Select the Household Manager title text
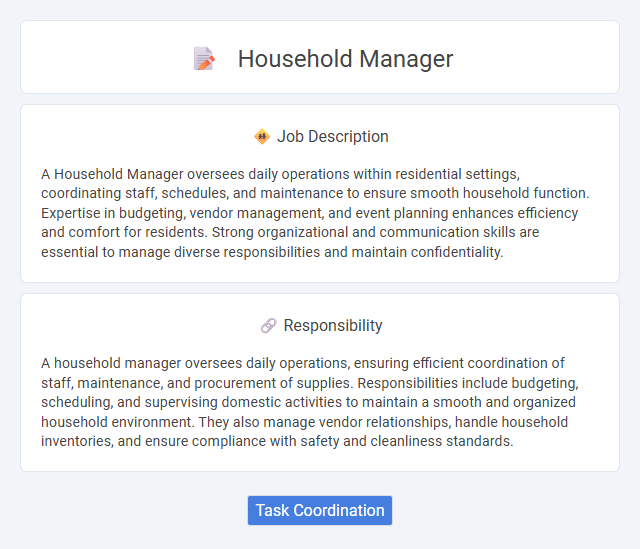This screenshot has width=640, height=549. 345,59
